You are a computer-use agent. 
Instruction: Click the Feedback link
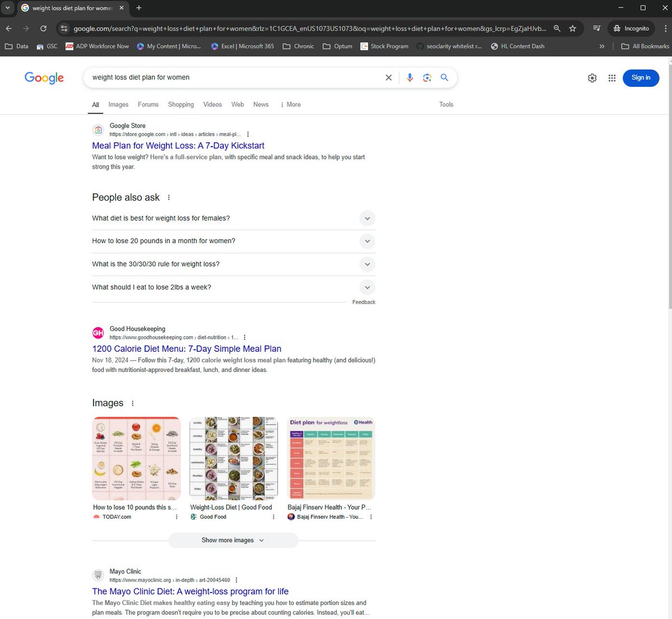click(364, 302)
